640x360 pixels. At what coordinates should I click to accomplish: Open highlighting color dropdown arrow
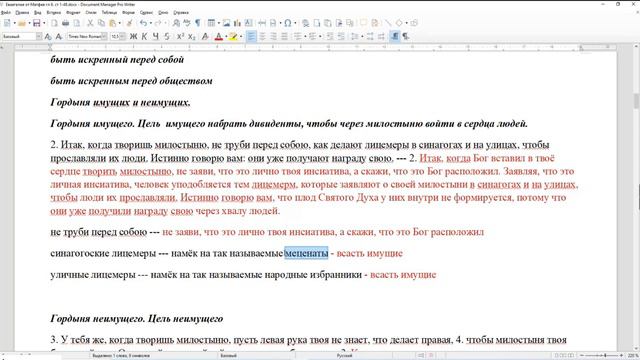(x=240, y=37)
